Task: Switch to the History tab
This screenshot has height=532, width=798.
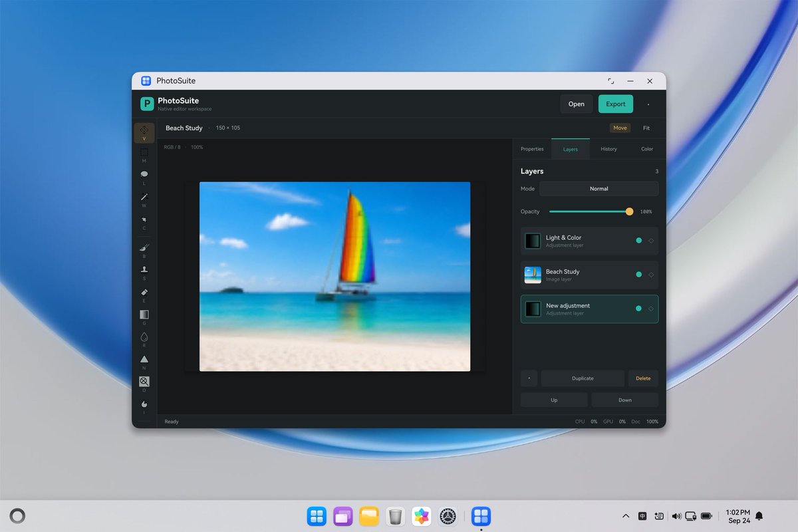Action: click(608, 149)
